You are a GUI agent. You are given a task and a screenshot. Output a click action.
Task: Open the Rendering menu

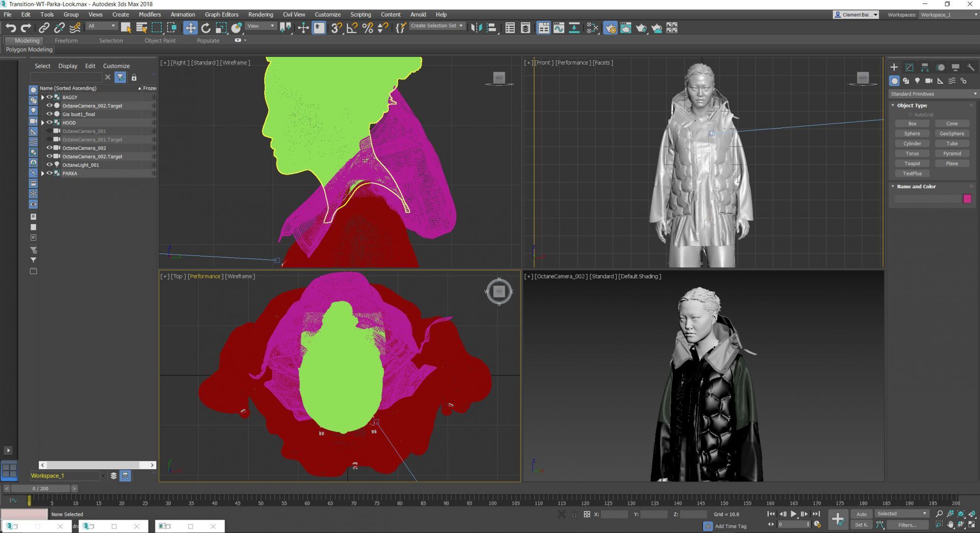tap(260, 14)
